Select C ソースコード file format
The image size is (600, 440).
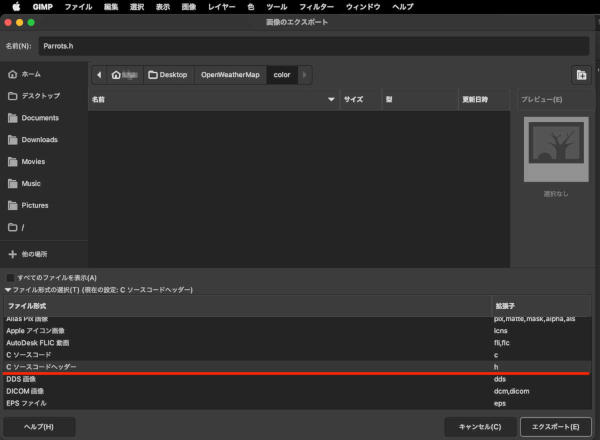tap(297, 355)
